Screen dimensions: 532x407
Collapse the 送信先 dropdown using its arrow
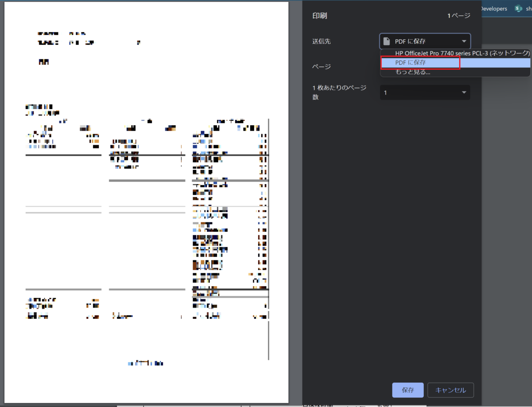464,41
